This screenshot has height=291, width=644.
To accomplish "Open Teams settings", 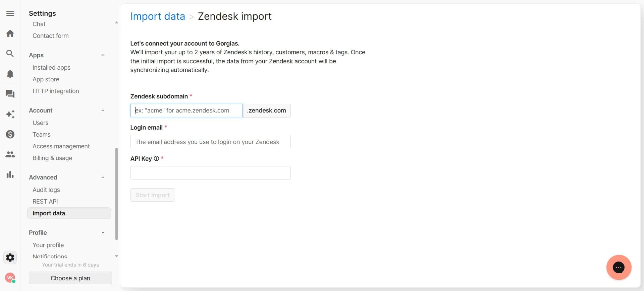I will click(x=42, y=135).
